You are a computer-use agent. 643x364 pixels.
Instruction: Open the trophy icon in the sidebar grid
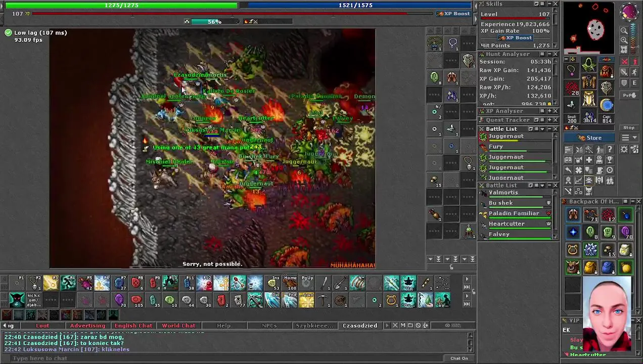pos(610,160)
